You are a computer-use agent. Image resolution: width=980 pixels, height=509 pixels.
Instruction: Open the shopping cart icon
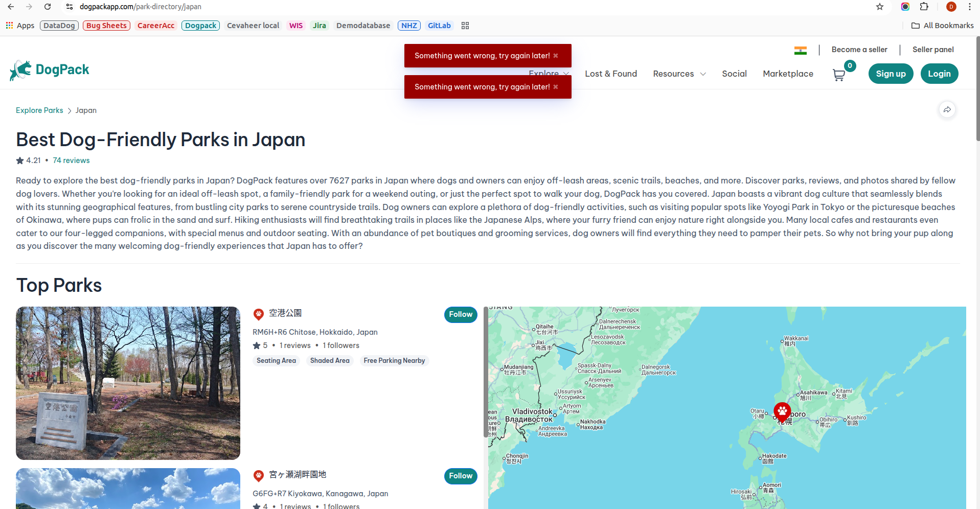(x=838, y=75)
